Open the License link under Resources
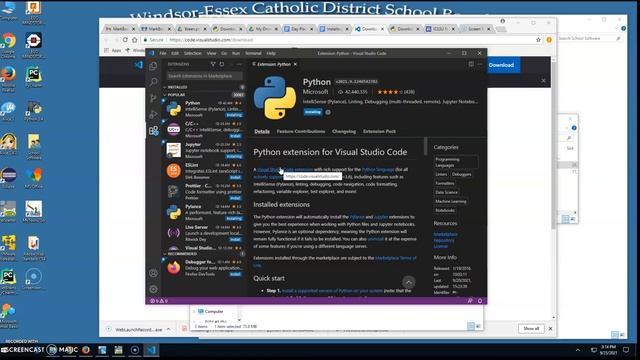640x360 pixels. click(441, 247)
